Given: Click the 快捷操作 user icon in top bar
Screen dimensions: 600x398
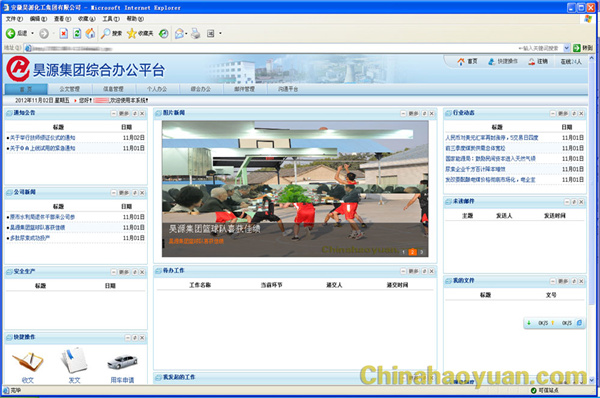Looking at the screenshot, I should (491, 62).
